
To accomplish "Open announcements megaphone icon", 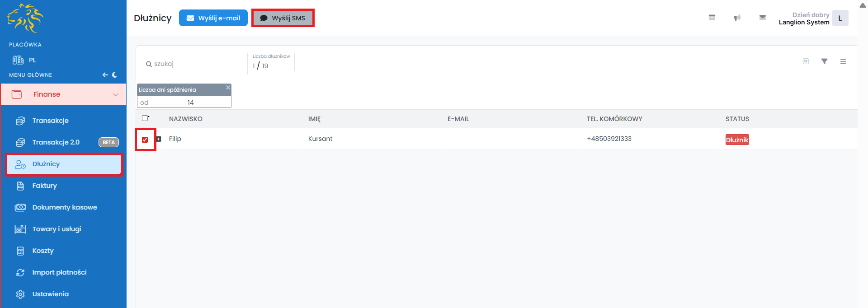I will tap(737, 18).
